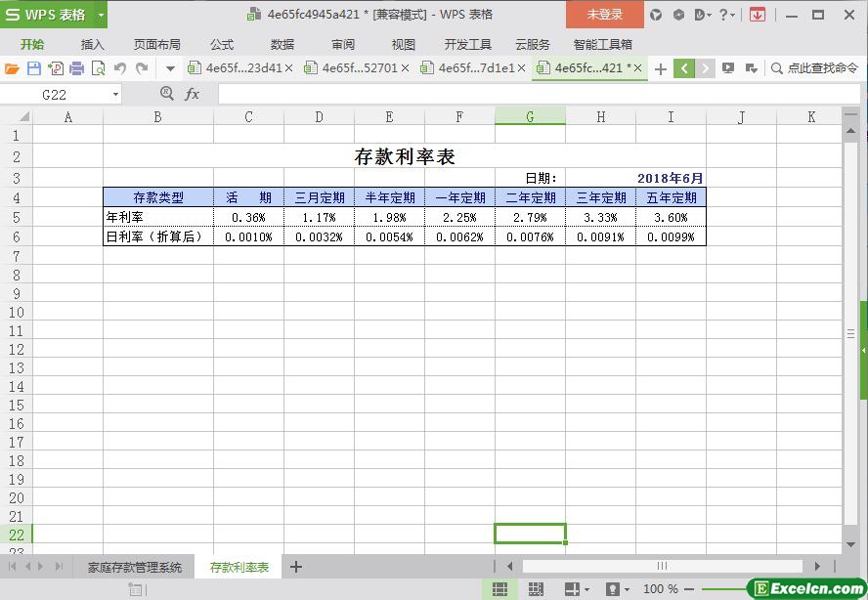Image resolution: width=868 pixels, height=600 pixels.
Task: Expand the WPS 表格 application menu arrow
Action: [101, 15]
